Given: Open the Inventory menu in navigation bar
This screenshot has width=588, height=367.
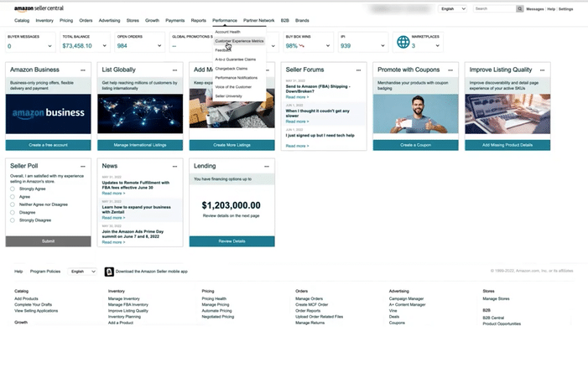Looking at the screenshot, I should coord(44,19).
